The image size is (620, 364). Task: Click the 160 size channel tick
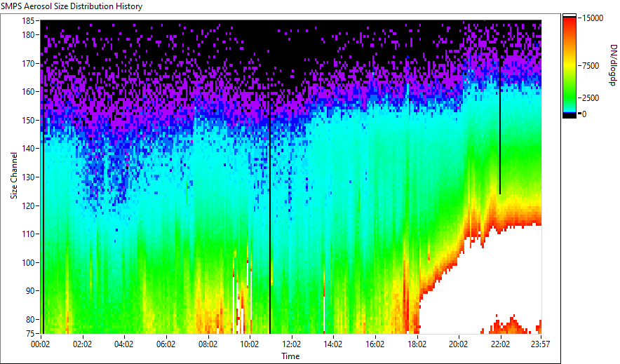pos(28,92)
